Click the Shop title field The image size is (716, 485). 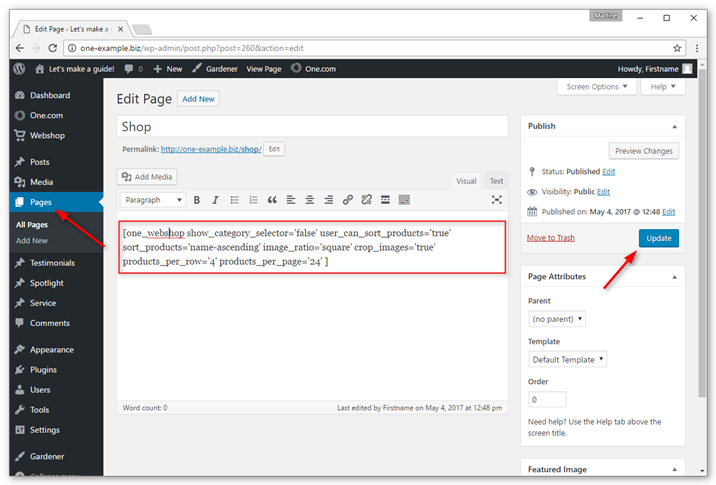[x=312, y=127]
